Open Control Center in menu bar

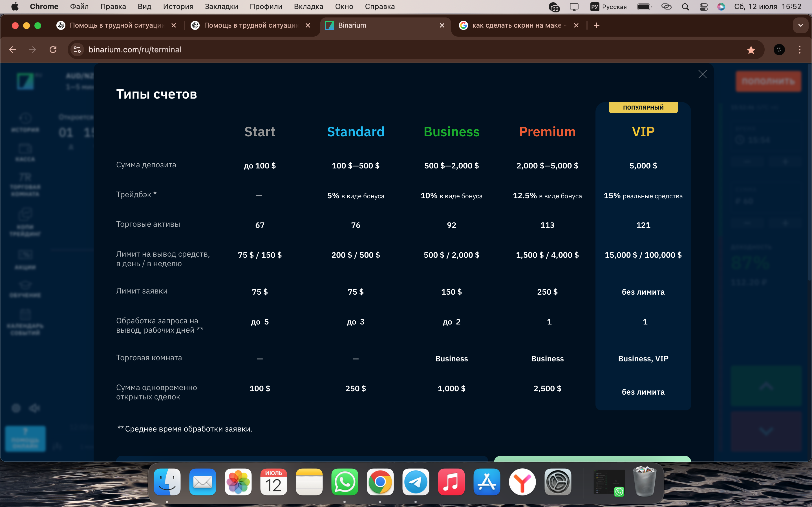point(703,7)
